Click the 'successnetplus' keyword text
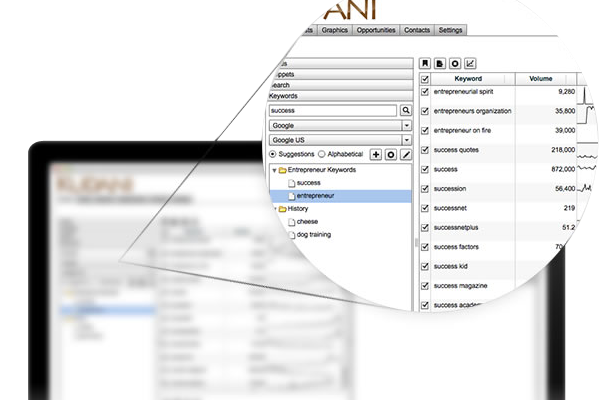The height and width of the screenshot is (400, 613). point(456,228)
